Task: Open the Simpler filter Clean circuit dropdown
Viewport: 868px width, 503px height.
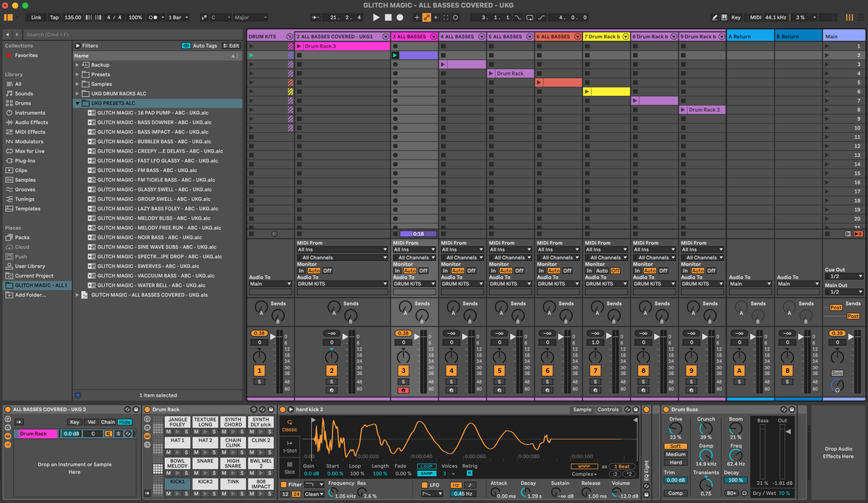Action: pyautogui.click(x=315, y=494)
